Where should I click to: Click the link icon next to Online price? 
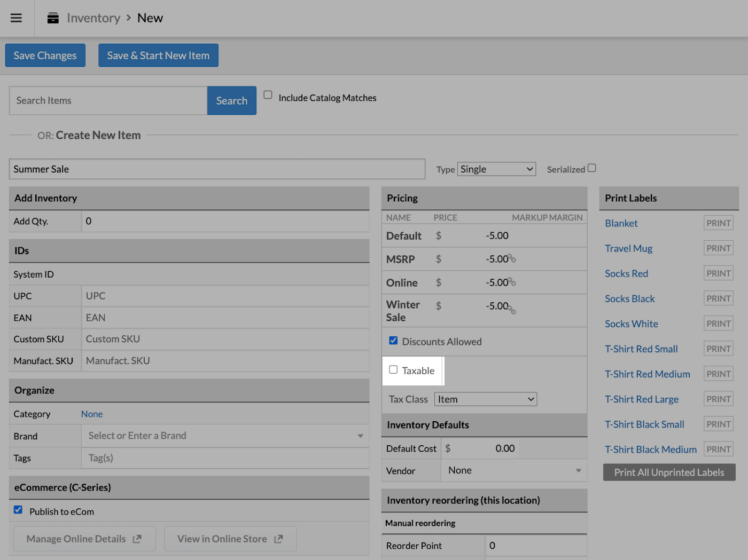pos(512,282)
